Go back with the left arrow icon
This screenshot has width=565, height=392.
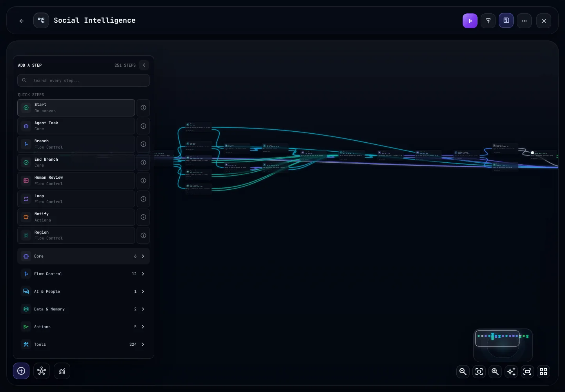[x=22, y=21]
